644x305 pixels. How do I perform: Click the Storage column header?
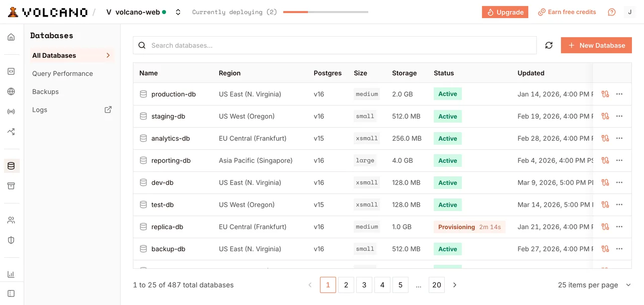point(405,73)
